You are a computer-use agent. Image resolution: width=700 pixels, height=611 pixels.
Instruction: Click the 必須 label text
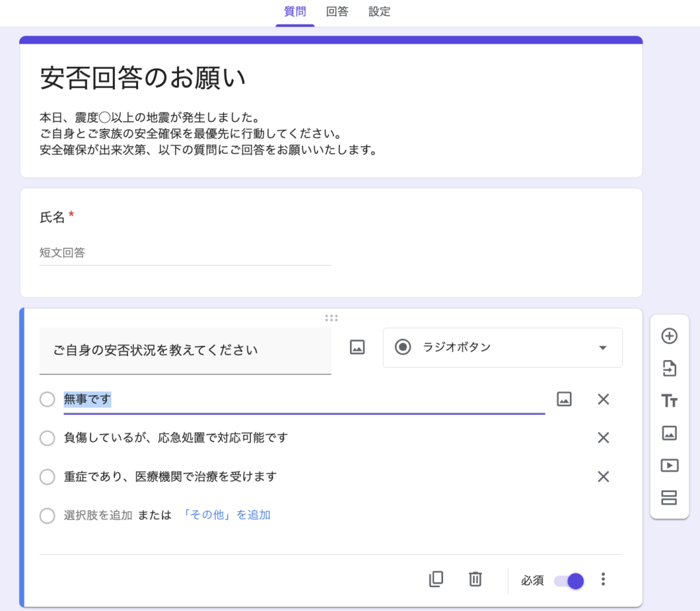(x=532, y=580)
